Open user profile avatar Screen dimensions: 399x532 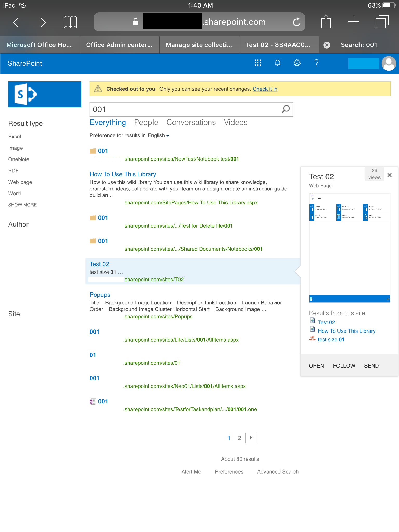click(389, 63)
